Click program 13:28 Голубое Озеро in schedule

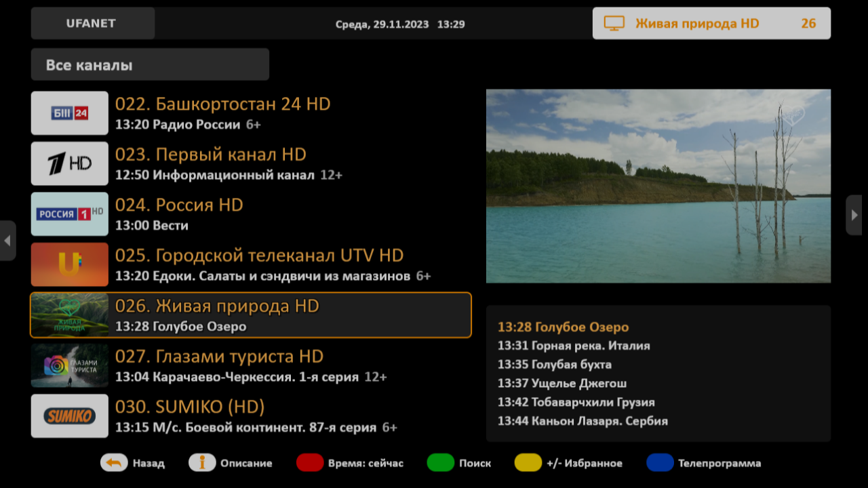coord(564,327)
